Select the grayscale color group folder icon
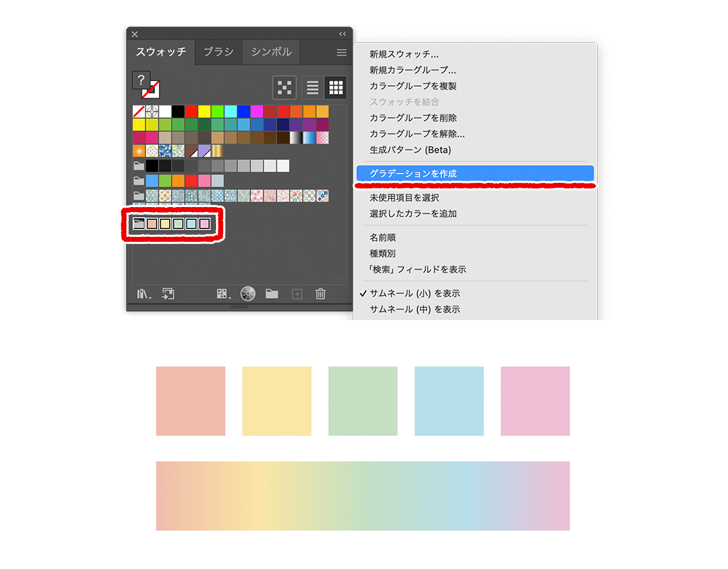This screenshot has height=569, width=728. pos(139,166)
